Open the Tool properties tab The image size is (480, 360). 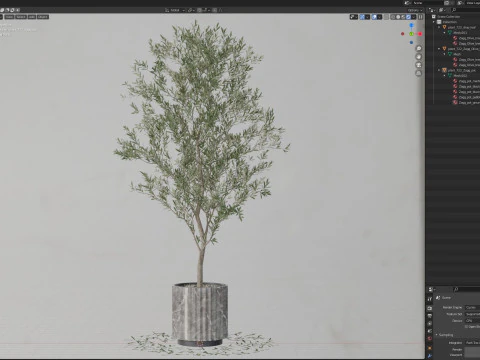430,299
